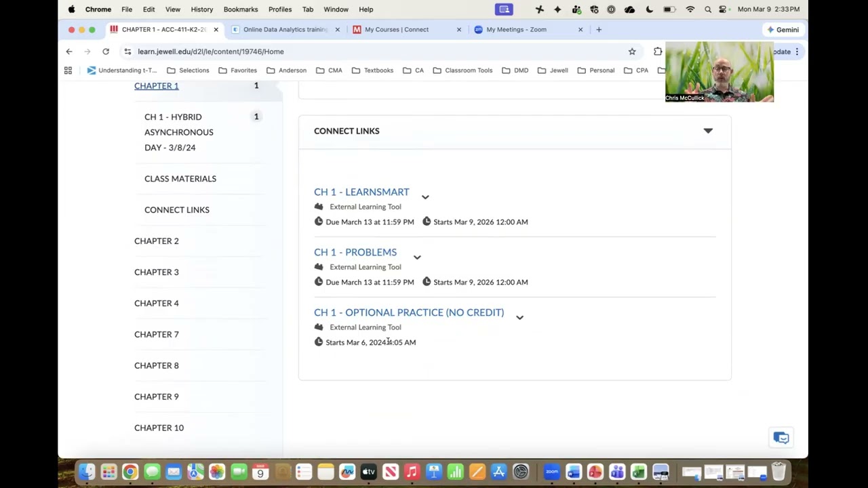
Task: Open CHAPTER 7 in the sidebar
Action: tap(157, 335)
